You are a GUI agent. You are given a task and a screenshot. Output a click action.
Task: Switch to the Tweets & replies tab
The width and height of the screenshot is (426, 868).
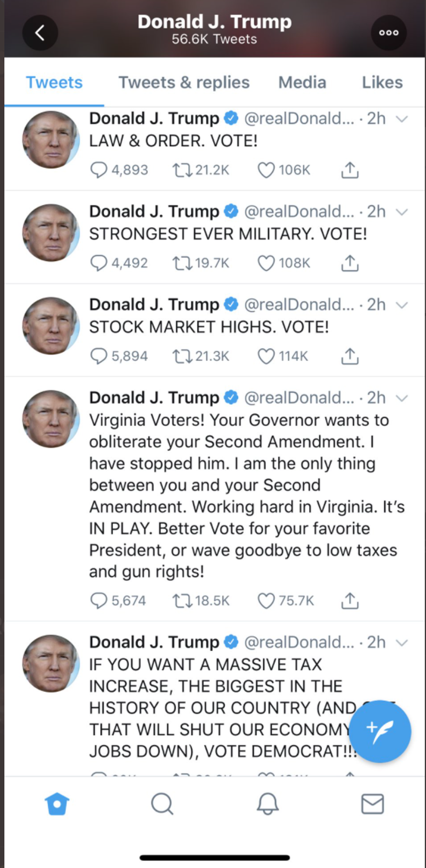click(184, 82)
